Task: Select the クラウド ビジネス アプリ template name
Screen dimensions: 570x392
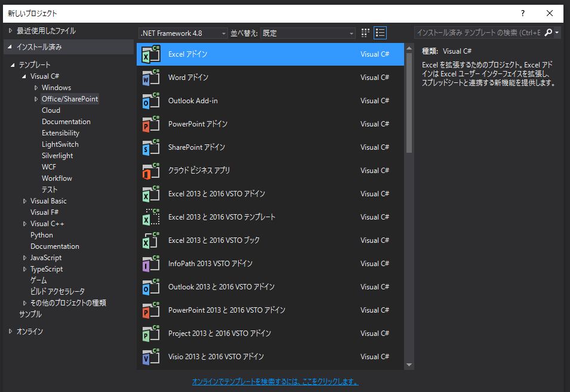Action: [199, 171]
